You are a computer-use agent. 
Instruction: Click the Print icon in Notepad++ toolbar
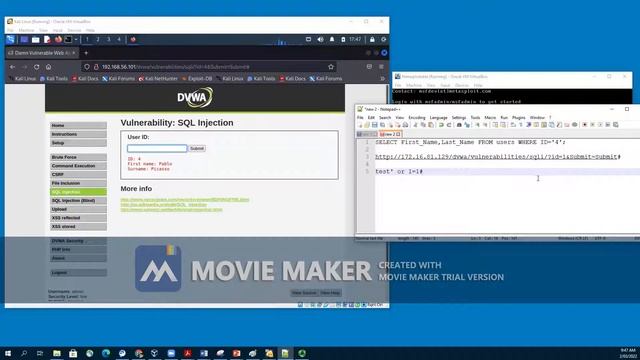(x=406, y=124)
